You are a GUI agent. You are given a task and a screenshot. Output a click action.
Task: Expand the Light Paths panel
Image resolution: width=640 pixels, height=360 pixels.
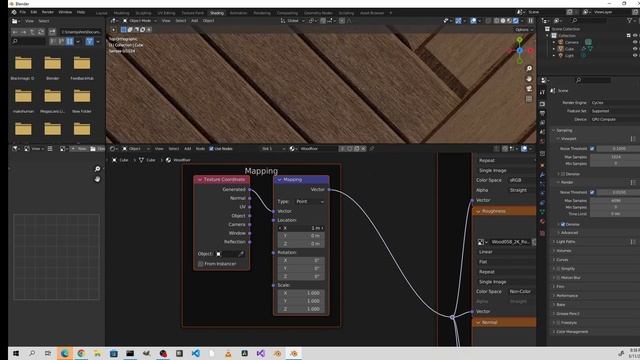565,242
